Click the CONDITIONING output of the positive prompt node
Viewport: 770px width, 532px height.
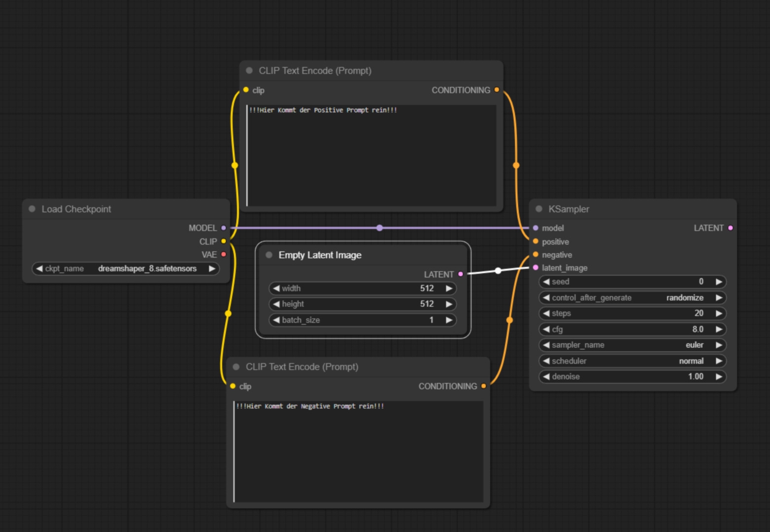(497, 90)
